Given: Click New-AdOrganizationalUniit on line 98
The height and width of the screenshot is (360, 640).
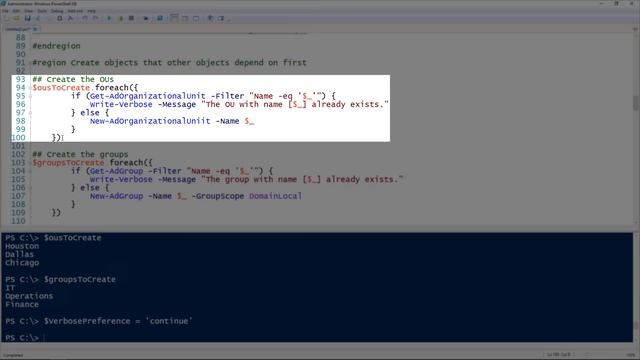Looking at the screenshot, I should point(150,121).
